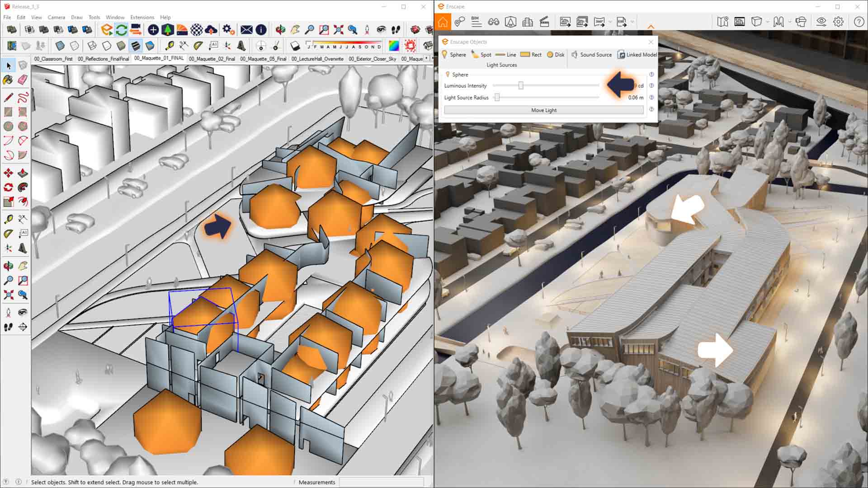Start Enscape from the SketchUp toolbar
868x488 pixels.
point(107,30)
